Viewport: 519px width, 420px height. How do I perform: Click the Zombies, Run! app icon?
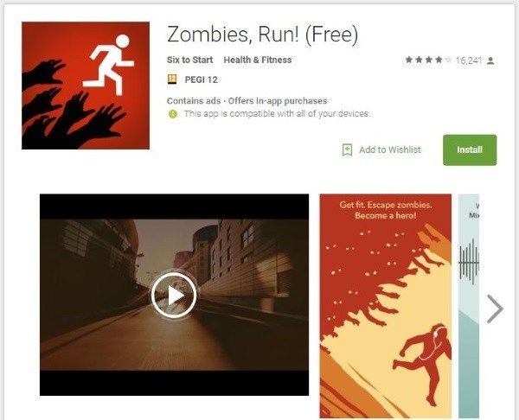[x=86, y=86]
